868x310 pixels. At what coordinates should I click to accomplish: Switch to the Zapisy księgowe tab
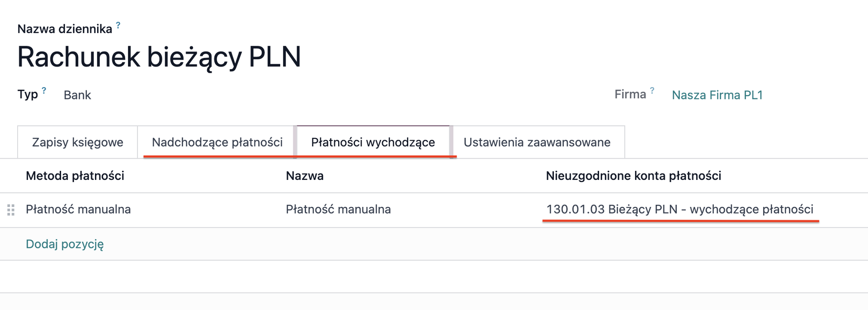tap(77, 142)
